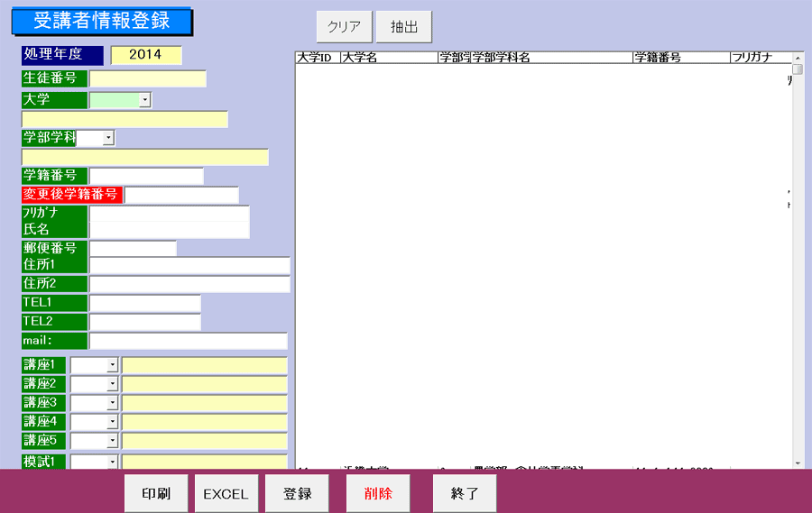
Task: Select the 学籍番号 text field
Action: click(x=146, y=176)
